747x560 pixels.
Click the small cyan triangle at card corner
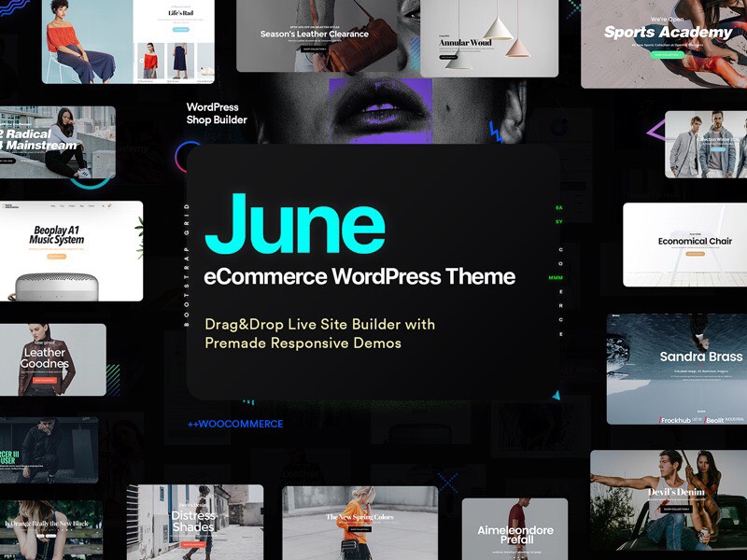tap(556, 396)
